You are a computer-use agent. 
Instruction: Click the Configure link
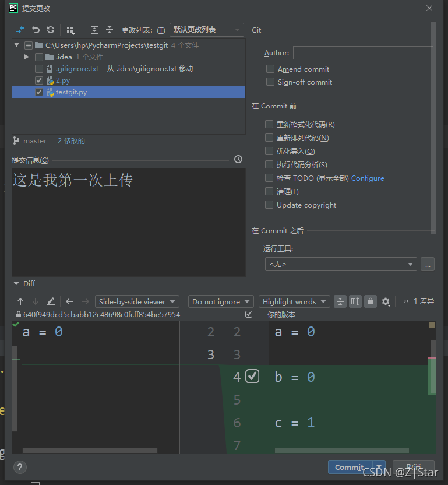(x=368, y=178)
